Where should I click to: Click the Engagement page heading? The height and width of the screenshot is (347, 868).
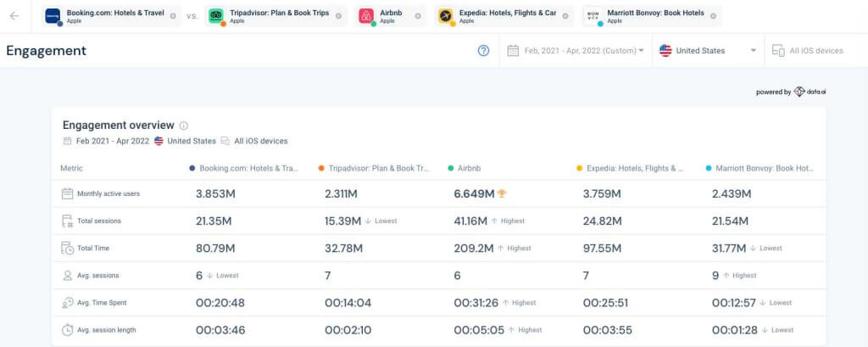[47, 51]
